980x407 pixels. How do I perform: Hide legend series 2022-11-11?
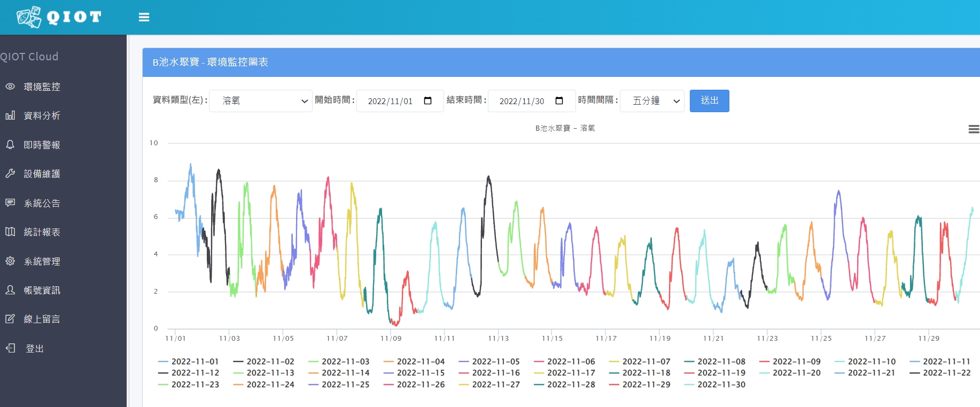tap(940, 362)
